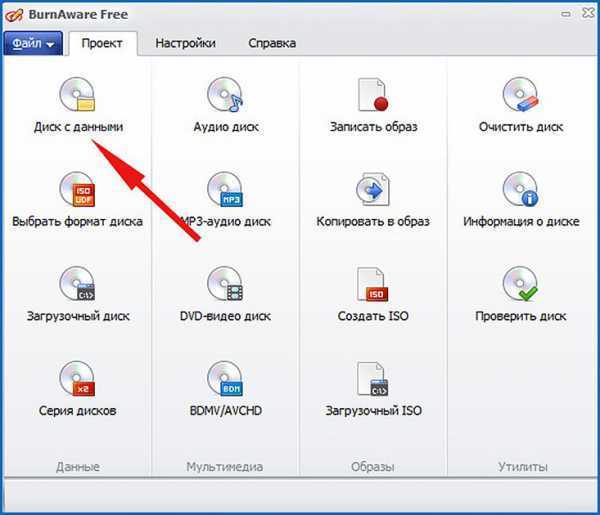Click the 'Серия дисков' label
The height and width of the screenshot is (515, 600).
pos(77,411)
